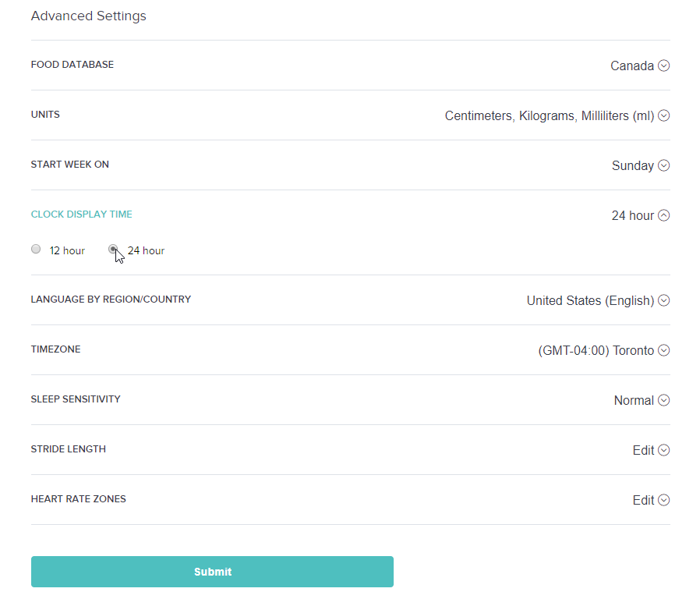Click the Edit link for Heart Rate Zones
The height and width of the screenshot is (599, 700).
point(643,500)
